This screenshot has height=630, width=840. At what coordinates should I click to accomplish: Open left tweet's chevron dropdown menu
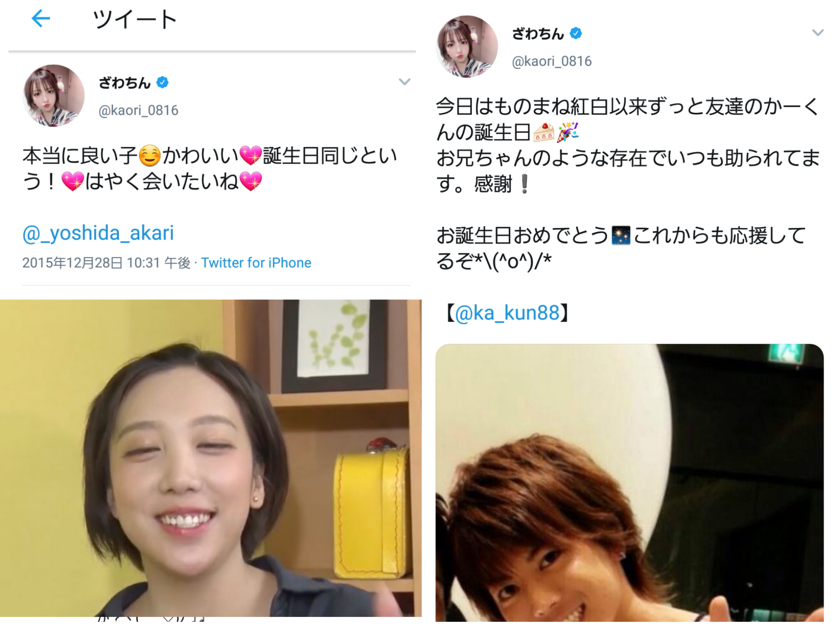pos(404,82)
